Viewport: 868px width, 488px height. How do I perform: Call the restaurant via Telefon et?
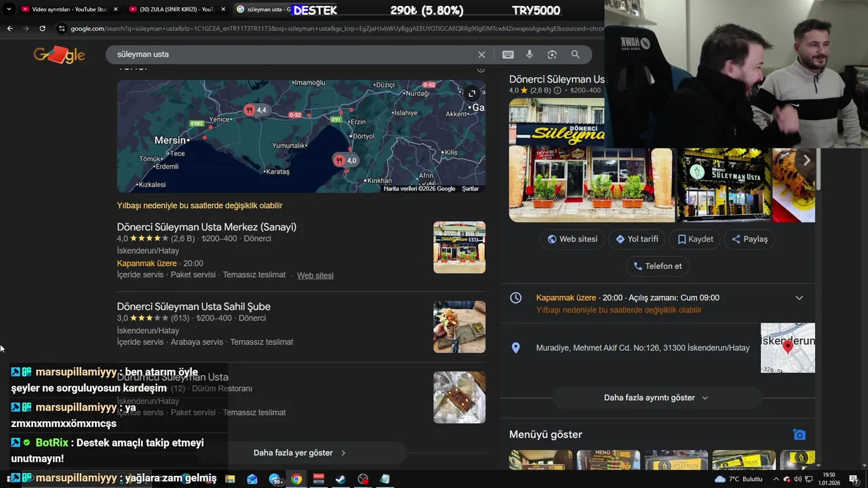point(658,266)
